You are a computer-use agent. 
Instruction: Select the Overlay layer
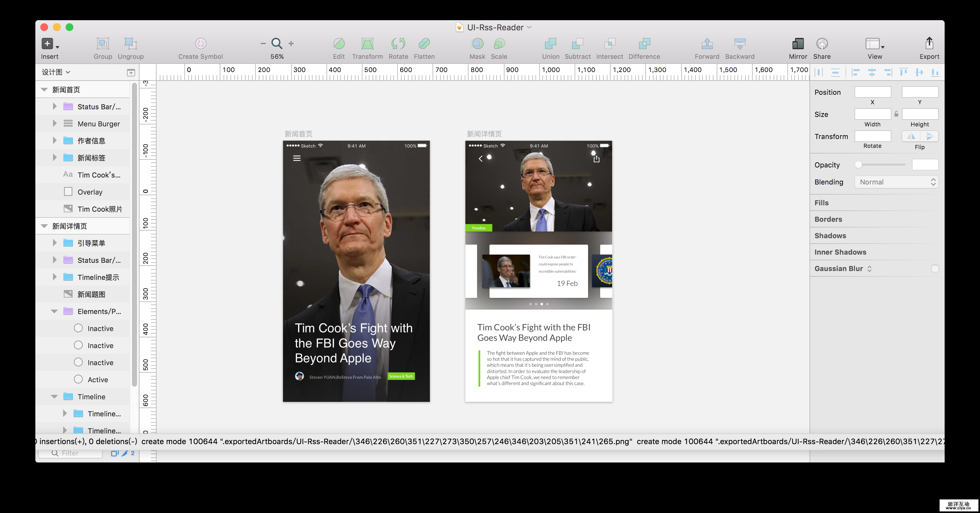pos(90,192)
